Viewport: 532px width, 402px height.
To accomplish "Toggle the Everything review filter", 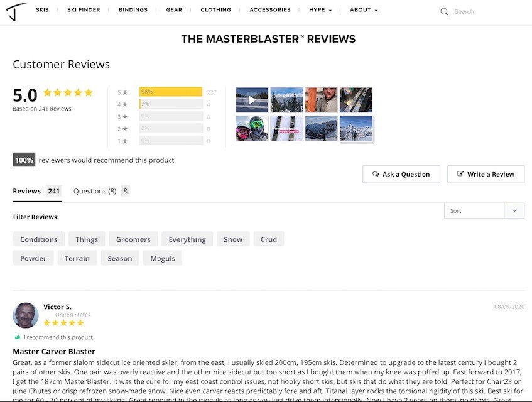I will click(x=187, y=239).
